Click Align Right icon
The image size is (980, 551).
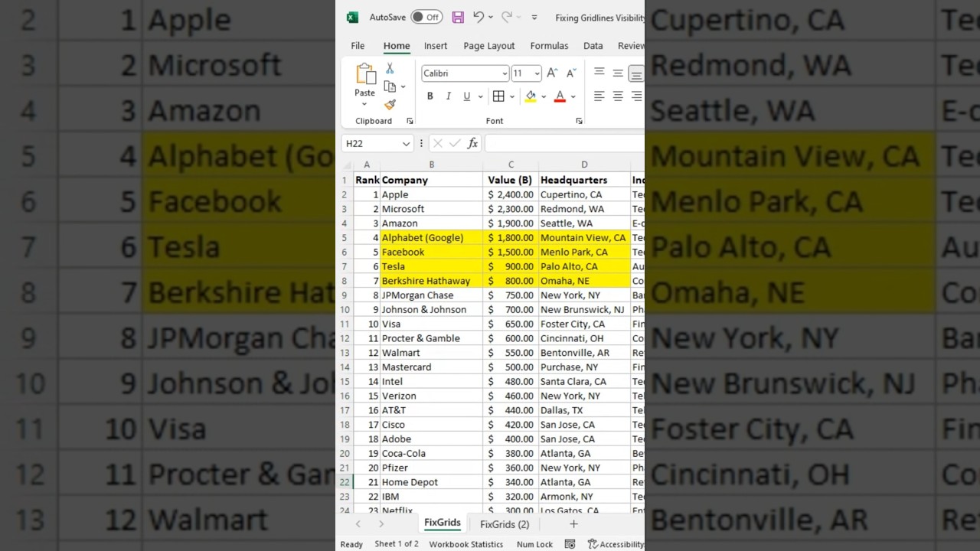(636, 96)
